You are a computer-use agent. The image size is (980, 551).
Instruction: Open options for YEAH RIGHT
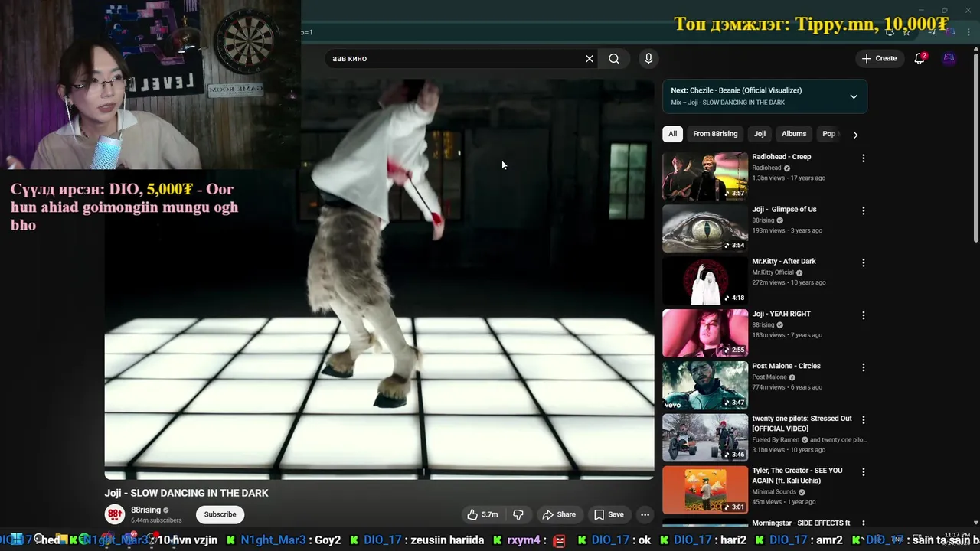click(864, 315)
